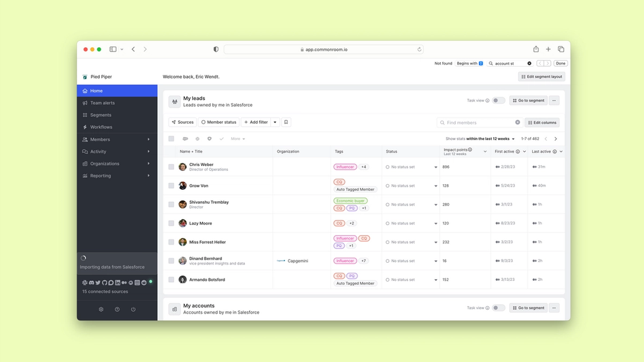
Task: Go to previous page of leads
Action: click(x=546, y=139)
